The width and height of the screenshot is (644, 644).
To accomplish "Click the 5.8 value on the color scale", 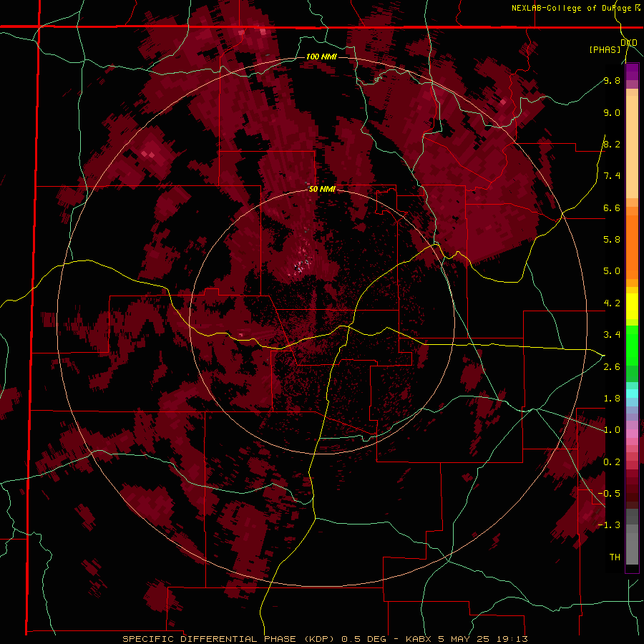I will [612, 240].
